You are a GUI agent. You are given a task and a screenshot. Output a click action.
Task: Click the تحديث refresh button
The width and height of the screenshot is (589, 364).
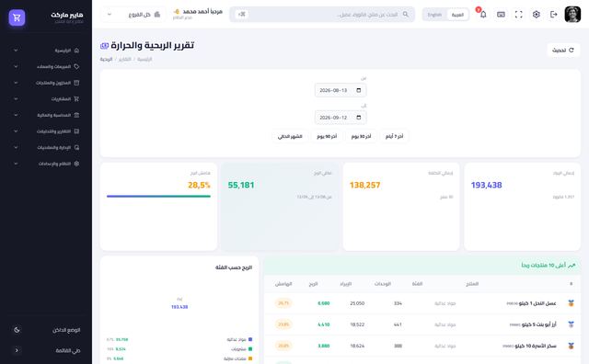click(563, 50)
